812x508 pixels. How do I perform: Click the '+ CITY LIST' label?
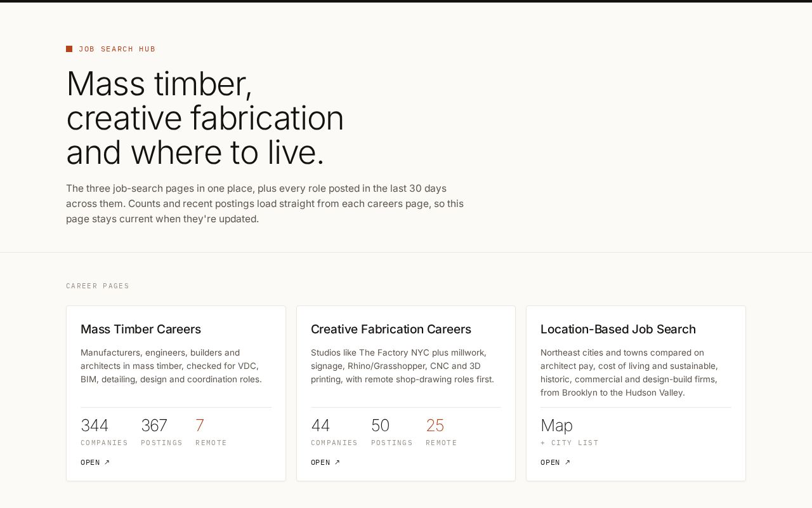[x=570, y=443]
